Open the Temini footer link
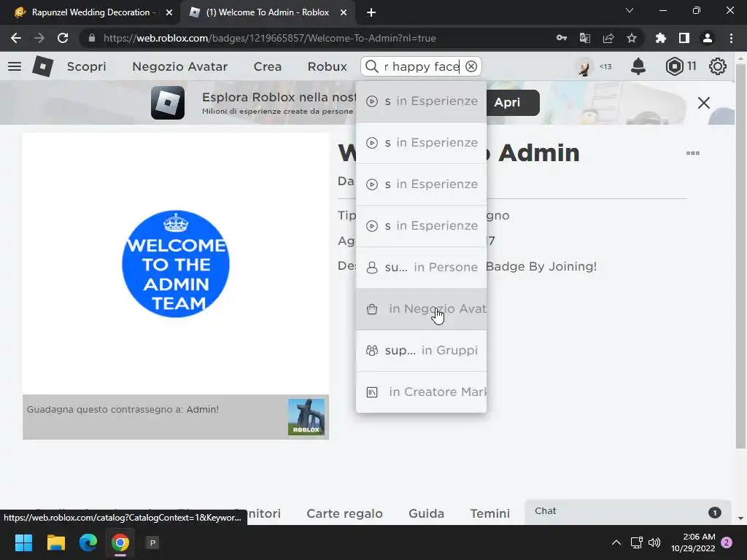 [x=489, y=513]
